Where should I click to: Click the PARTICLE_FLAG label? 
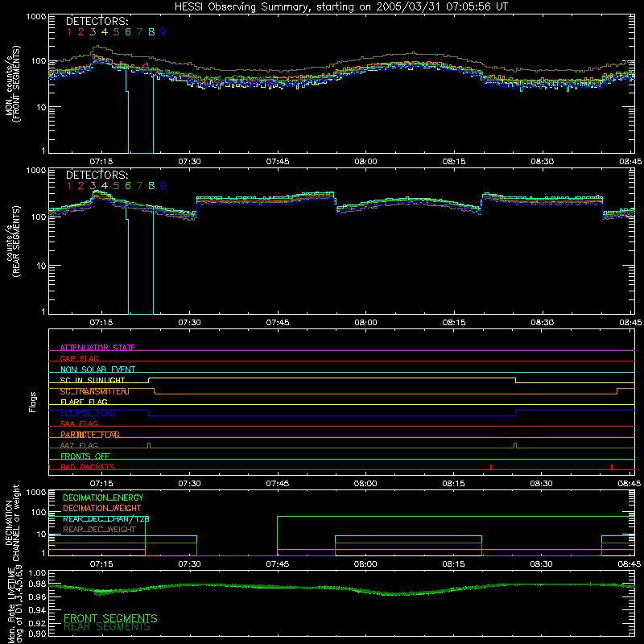[90, 435]
